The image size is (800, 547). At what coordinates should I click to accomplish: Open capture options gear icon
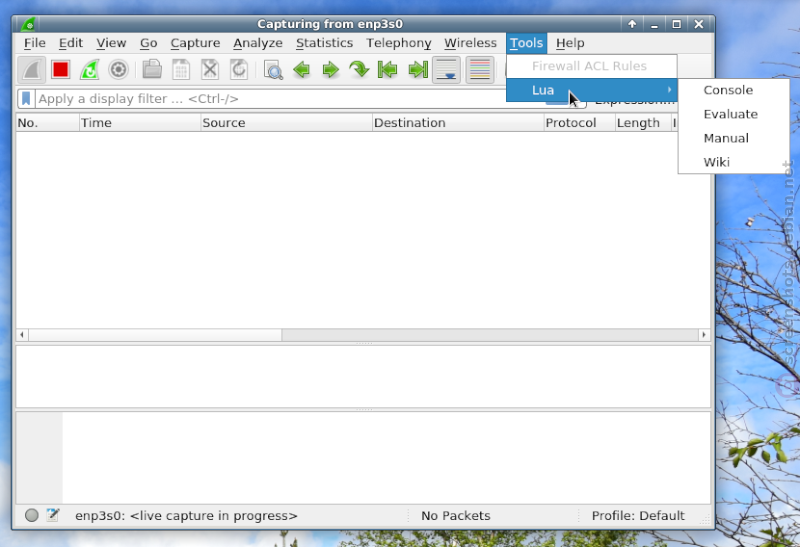(118, 69)
